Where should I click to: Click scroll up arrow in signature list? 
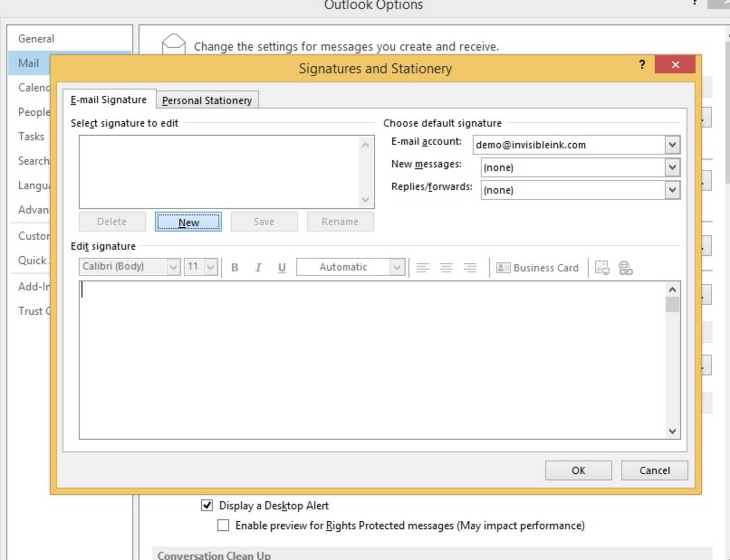tap(365, 145)
